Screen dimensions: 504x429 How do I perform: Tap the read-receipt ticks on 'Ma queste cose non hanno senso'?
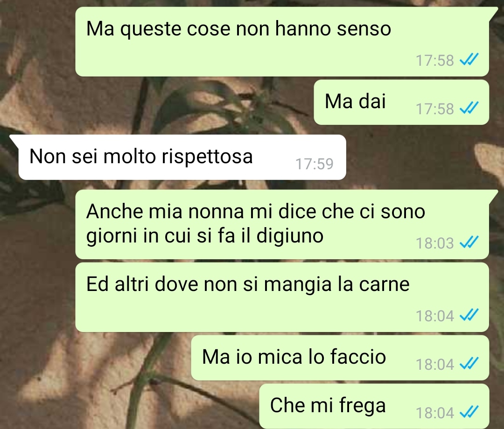tap(469, 59)
